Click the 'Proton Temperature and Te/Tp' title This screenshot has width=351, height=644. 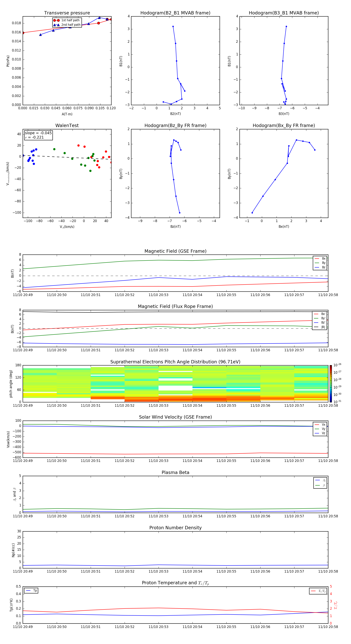tap(175, 583)
